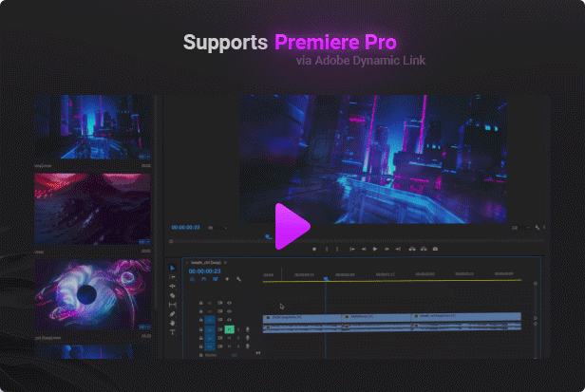Select the Pen tool
This screenshot has height=392, width=585.
173,314
